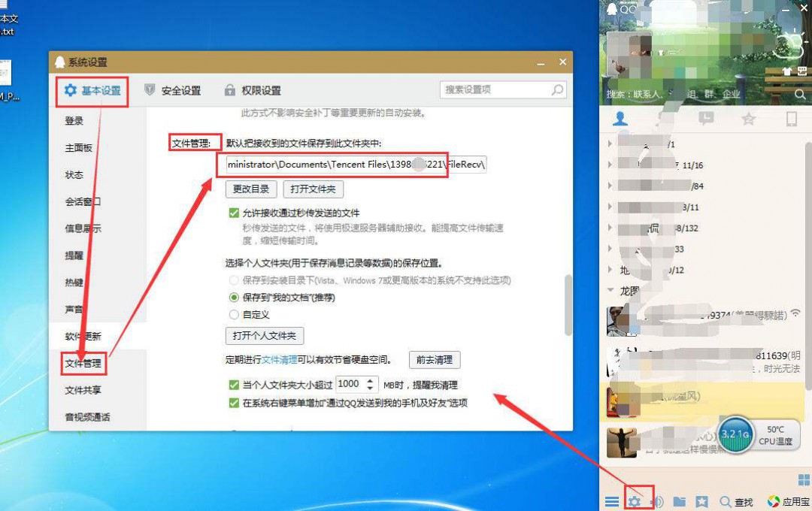Viewport: 812px width, 511px height.
Task: Expand the contact group showing 3/11
Action: point(610,207)
